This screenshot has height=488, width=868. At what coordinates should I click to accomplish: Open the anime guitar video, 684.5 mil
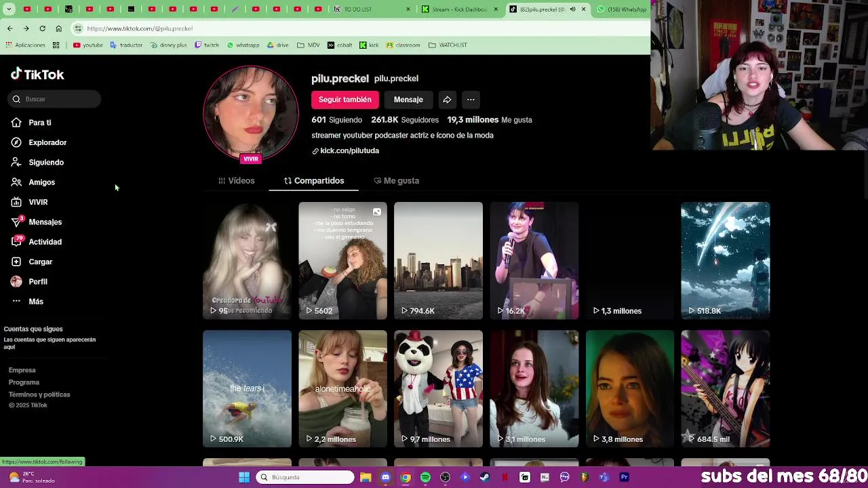(726, 388)
